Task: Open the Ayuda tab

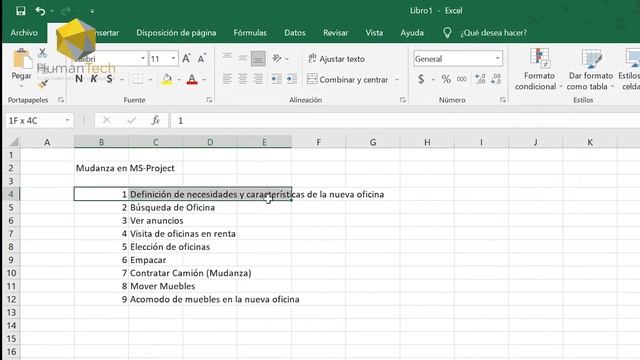Action: [411, 33]
